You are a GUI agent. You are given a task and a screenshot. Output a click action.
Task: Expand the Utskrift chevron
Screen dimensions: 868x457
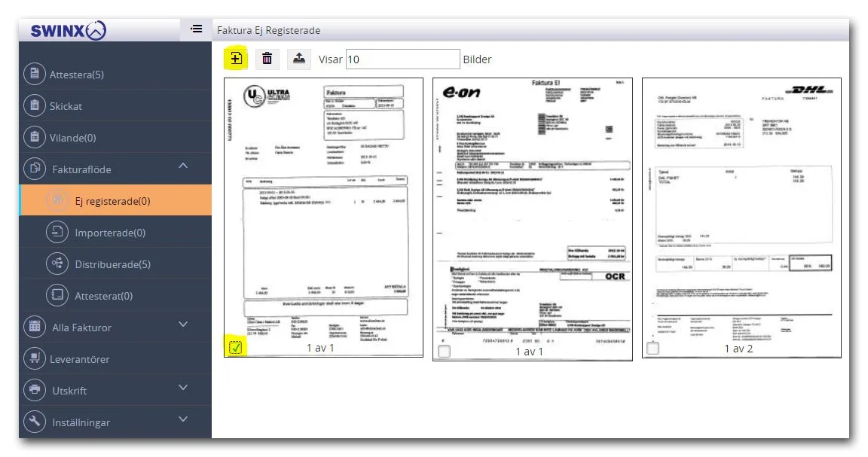[x=183, y=387]
